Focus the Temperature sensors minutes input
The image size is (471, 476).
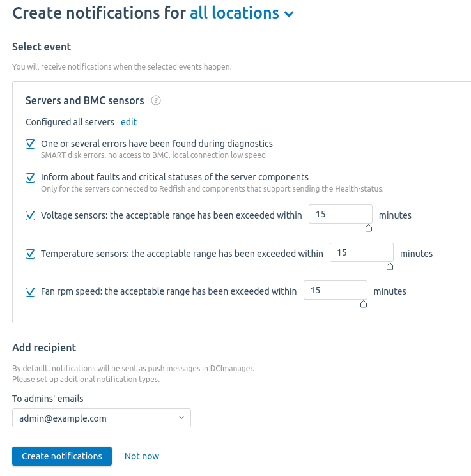[362, 252]
